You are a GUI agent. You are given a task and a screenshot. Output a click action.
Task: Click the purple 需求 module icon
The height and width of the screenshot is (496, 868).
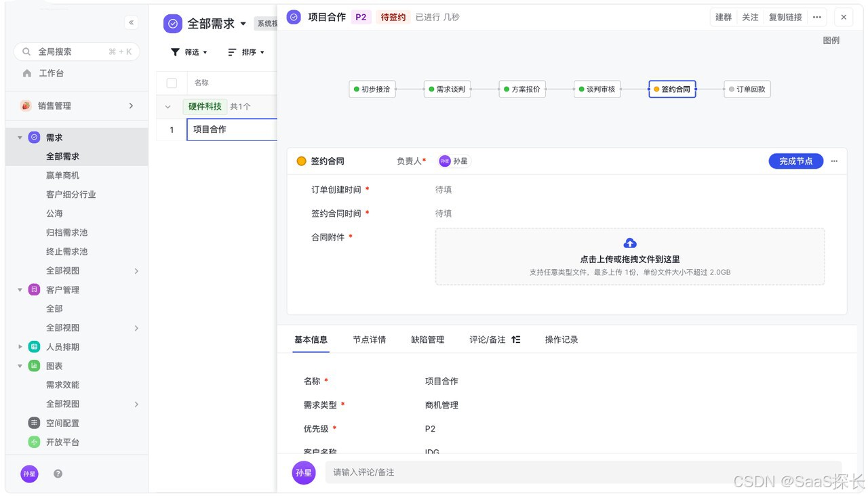point(34,138)
